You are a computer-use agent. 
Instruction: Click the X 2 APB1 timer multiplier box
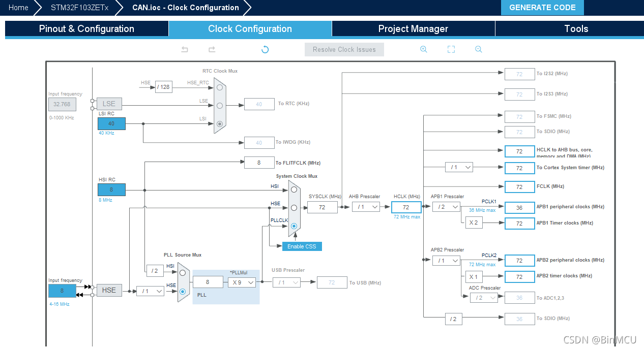click(474, 223)
